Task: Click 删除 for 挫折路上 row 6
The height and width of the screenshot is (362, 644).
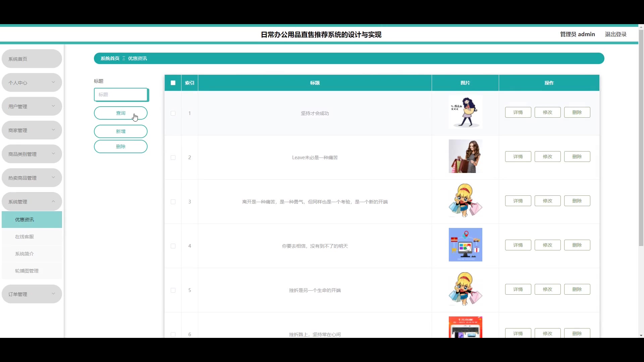Action: 577,333
